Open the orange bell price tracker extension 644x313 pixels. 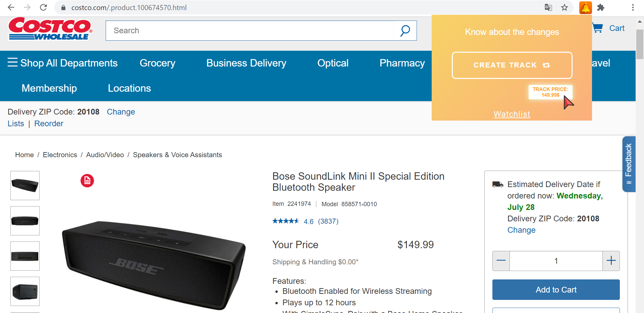tap(585, 8)
